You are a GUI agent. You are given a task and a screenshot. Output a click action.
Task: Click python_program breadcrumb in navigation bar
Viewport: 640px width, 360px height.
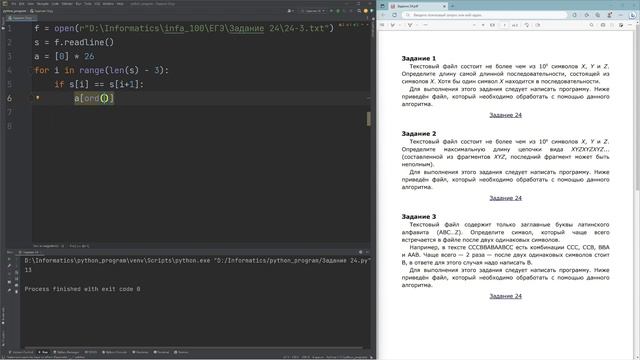pos(15,11)
